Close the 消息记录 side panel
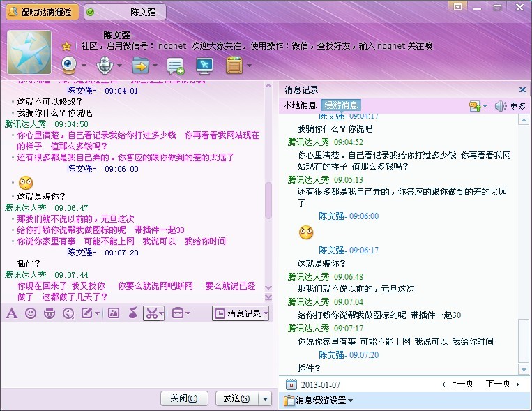 pos(522,90)
